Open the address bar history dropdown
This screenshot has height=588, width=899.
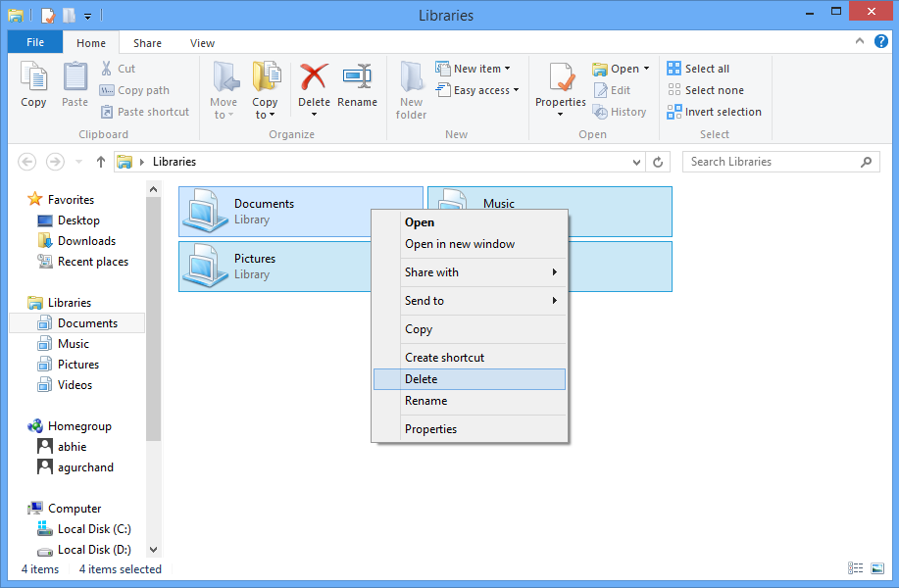coord(637,162)
